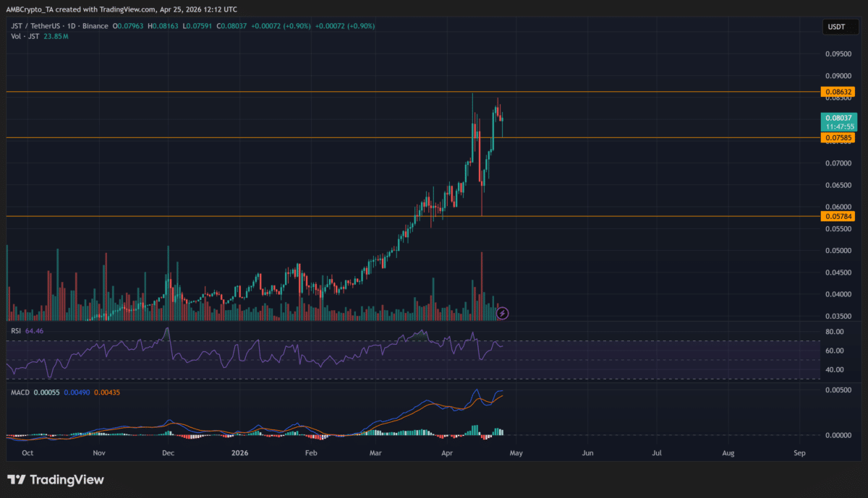Click the 0.05000 price axis label
The image size is (868, 498).
coord(837,251)
